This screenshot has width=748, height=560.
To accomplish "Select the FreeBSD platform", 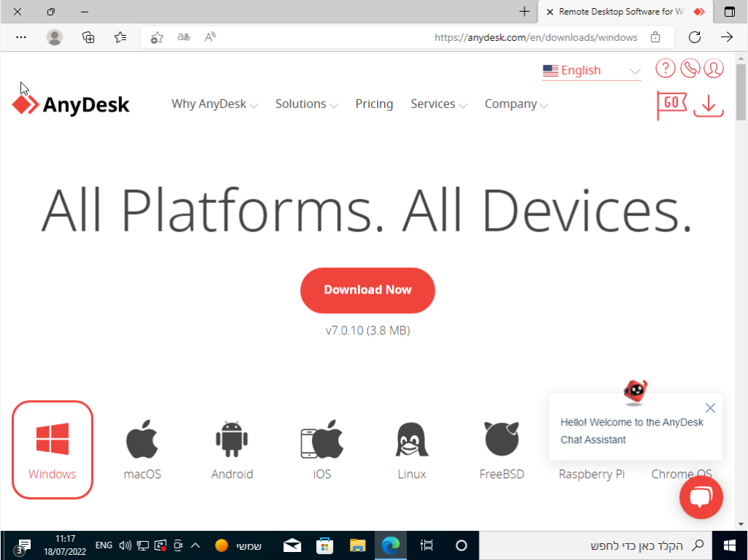I will point(502,450).
